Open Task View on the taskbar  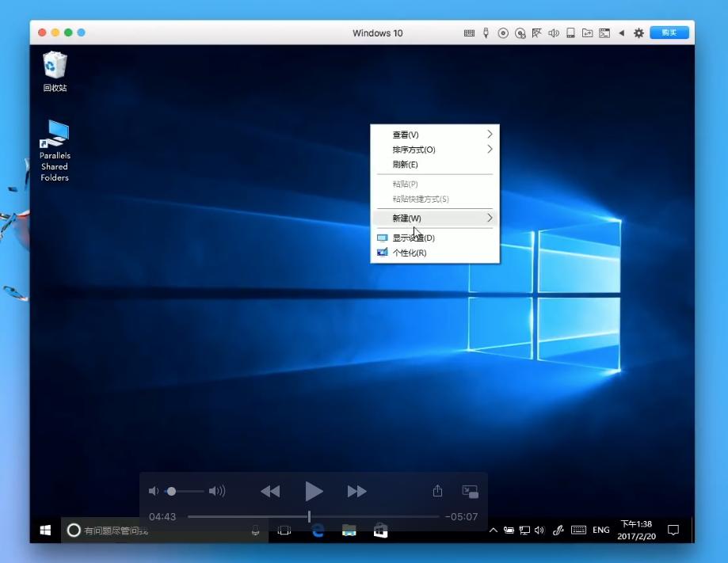click(284, 530)
